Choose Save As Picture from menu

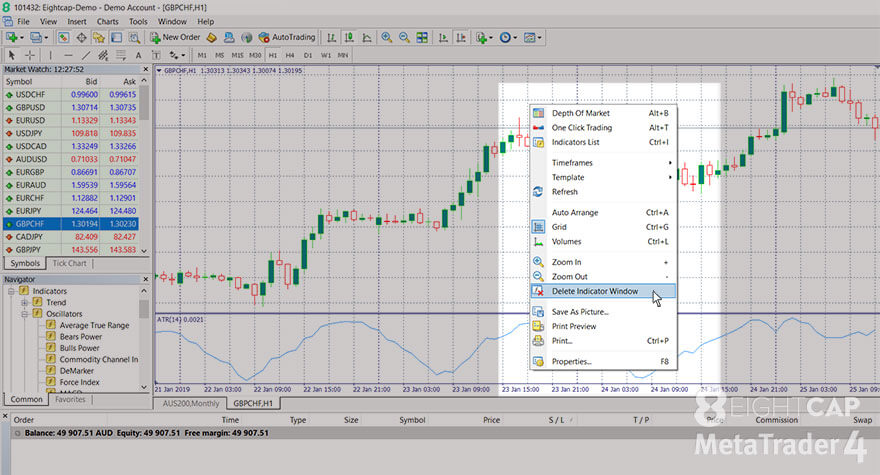tap(603, 312)
